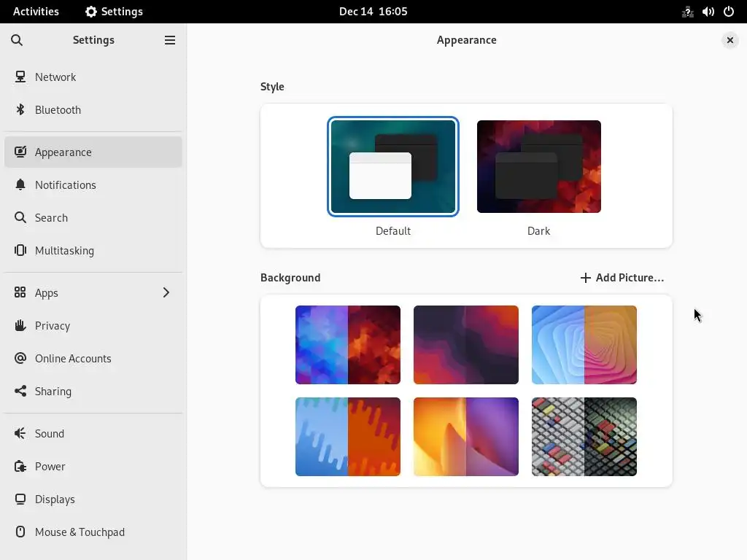Choose the dark purple and orange waves wallpaper
The height and width of the screenshot is (560, 747).
pyautogui.click(x=466, y=345)
